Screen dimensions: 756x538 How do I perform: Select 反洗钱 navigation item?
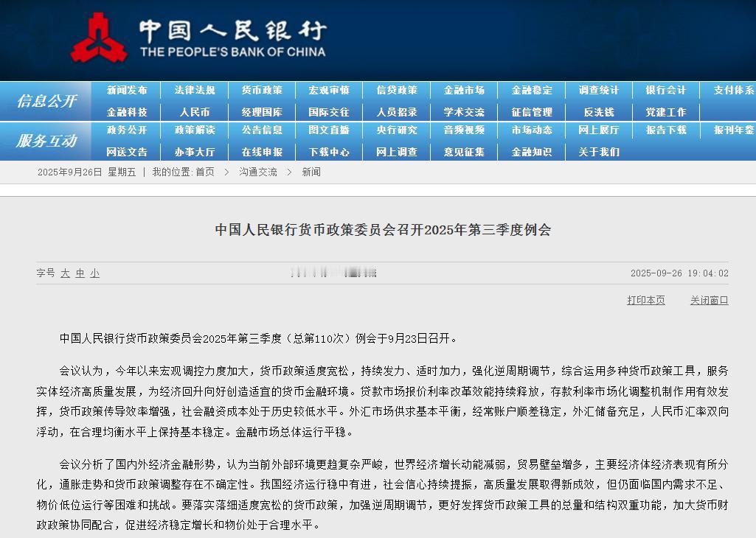(x=599, y=112)
